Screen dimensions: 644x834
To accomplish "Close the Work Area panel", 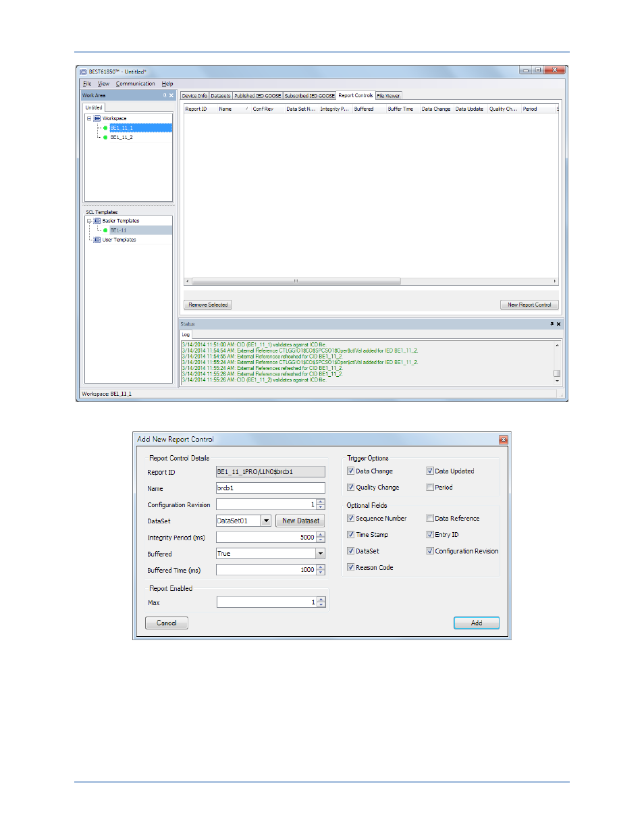I will [171, 95].
